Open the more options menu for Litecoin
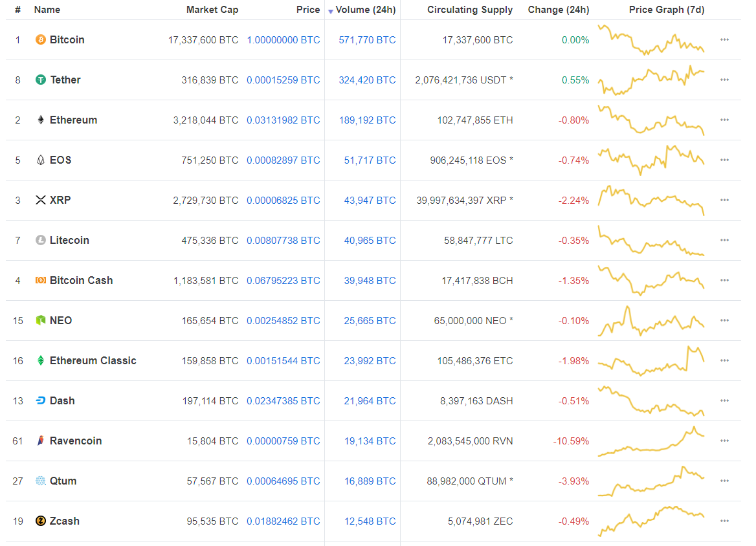Image resolution: width=756 pixels, height=546 pixels. (x=724, y=240)
